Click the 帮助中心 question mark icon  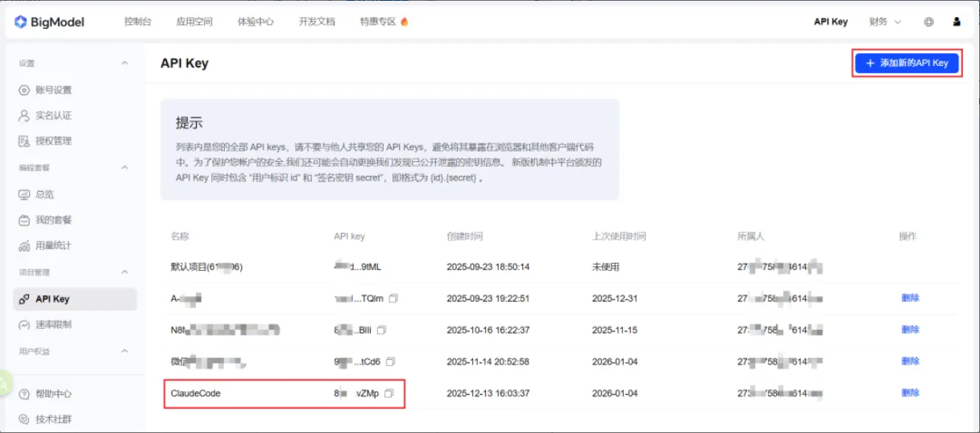coord(24,394)
